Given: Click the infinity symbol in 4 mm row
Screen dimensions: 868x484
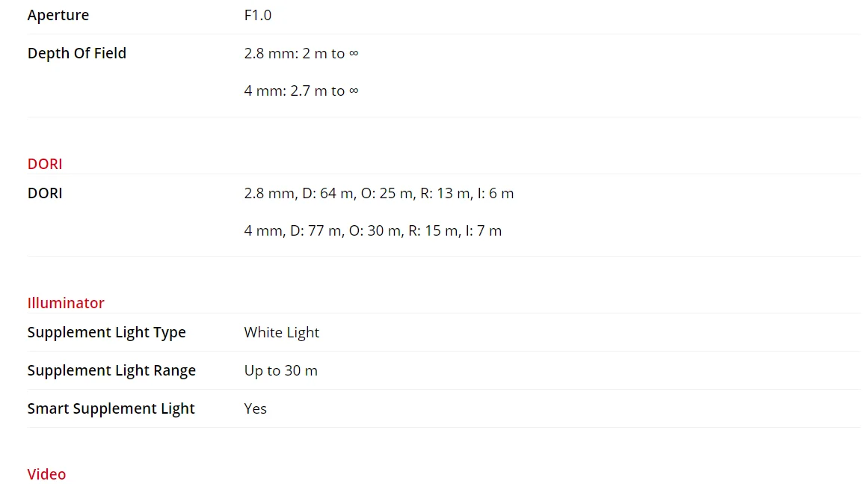Looking at the screenshot, I should [354, 91].
